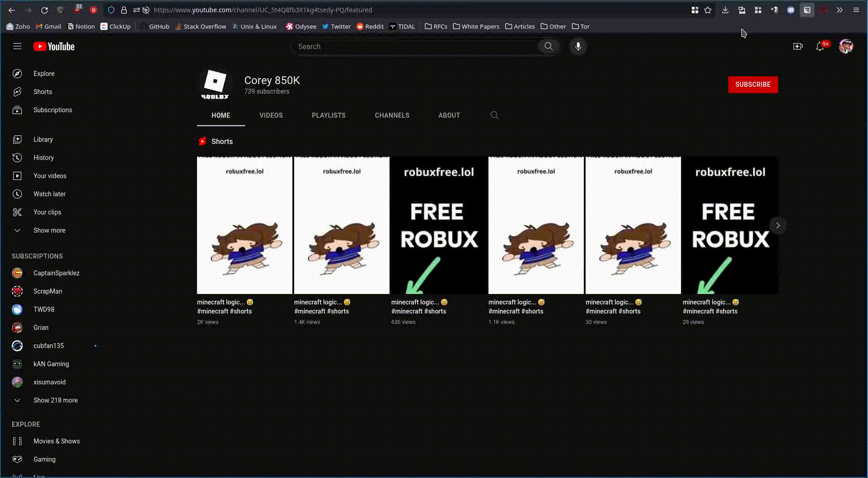Open the browser application menu
Viewport: 868px width, 478px height.
(856, 10)
